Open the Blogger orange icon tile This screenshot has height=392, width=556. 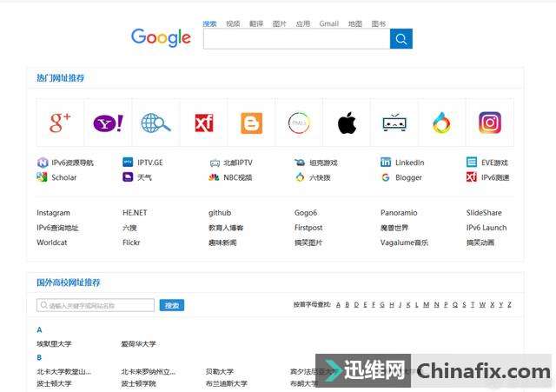click(251, 123)
